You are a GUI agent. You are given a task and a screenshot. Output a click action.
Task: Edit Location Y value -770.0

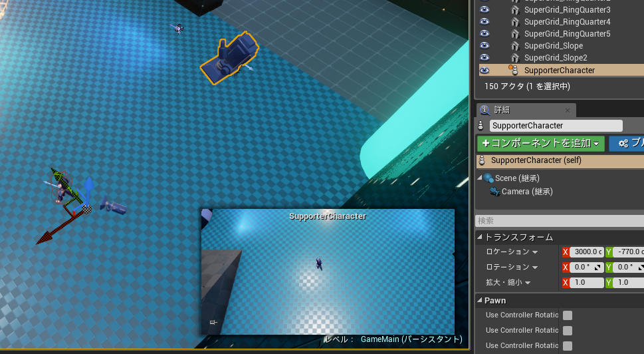pyautogui.click(x=629, y=252)
